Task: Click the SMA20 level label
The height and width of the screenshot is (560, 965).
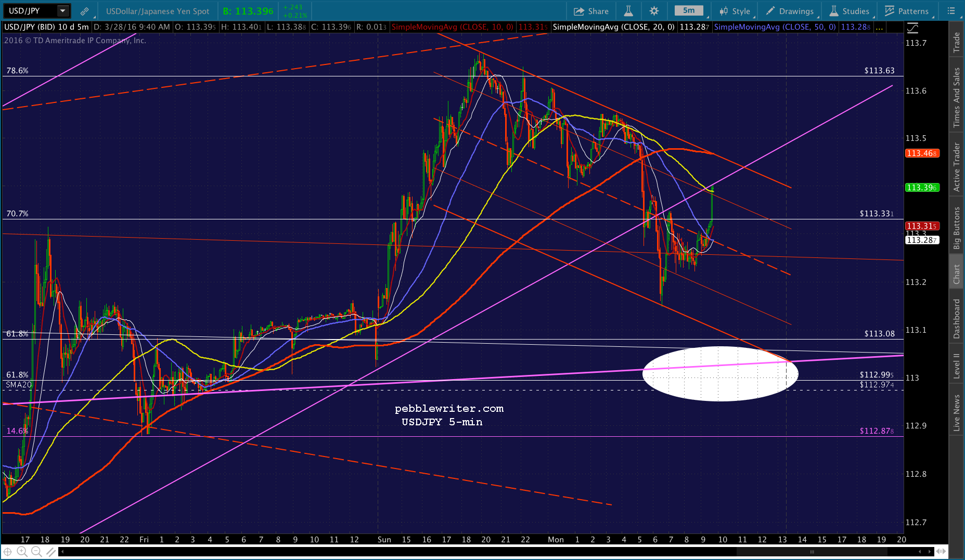Action: (x=19, y=385)
